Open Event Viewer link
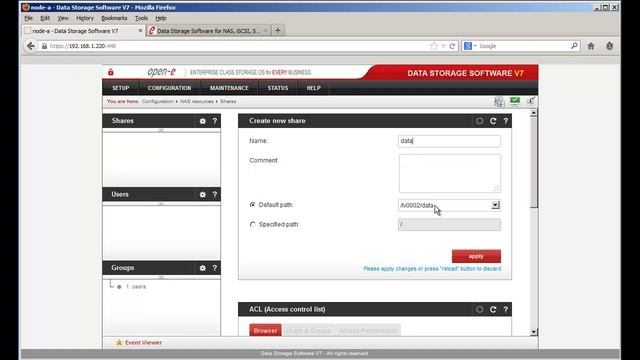Image resolution: width=640 pixels, height=360 pixels. tap(143, 342)
